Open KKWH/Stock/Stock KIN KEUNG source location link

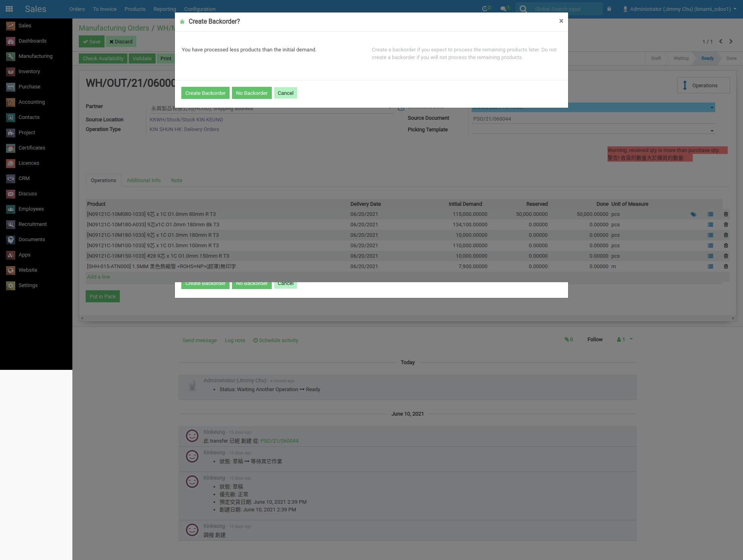tap(186, 120)
